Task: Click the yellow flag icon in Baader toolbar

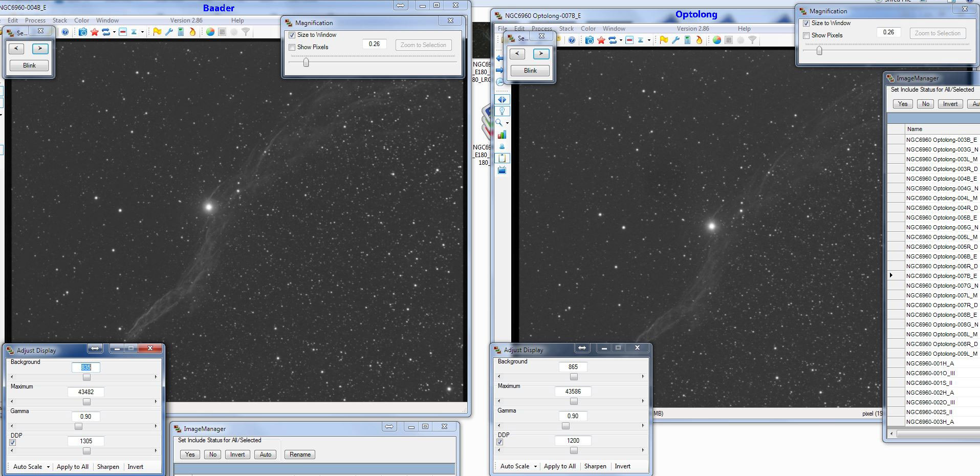Action: [x=157, y=32]
